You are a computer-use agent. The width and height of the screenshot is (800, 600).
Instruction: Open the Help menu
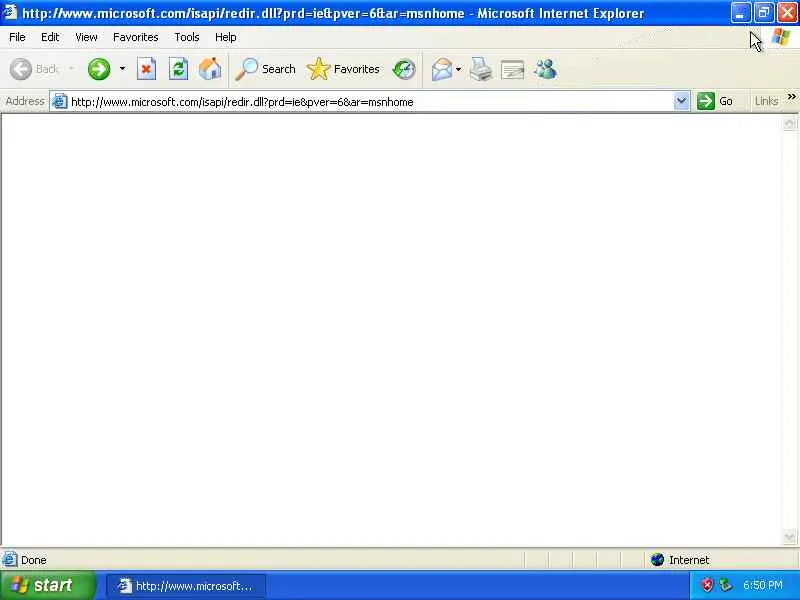coord(226,37)
